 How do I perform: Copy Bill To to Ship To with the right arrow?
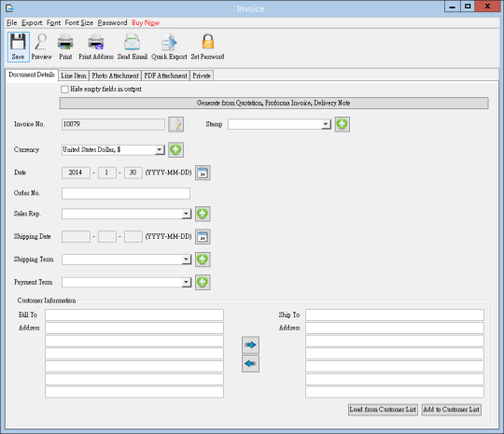pyautogui.click(x=250, y=345)
